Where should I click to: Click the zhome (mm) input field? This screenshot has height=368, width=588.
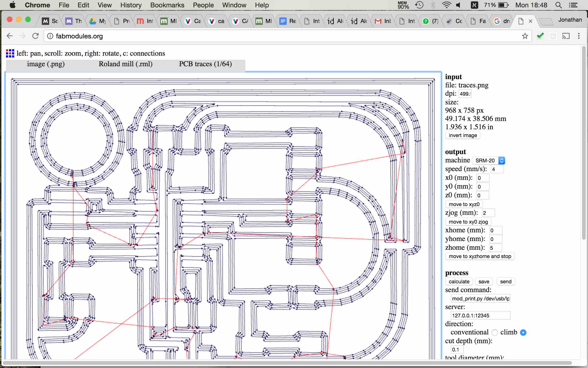click(x=495, y=248)
